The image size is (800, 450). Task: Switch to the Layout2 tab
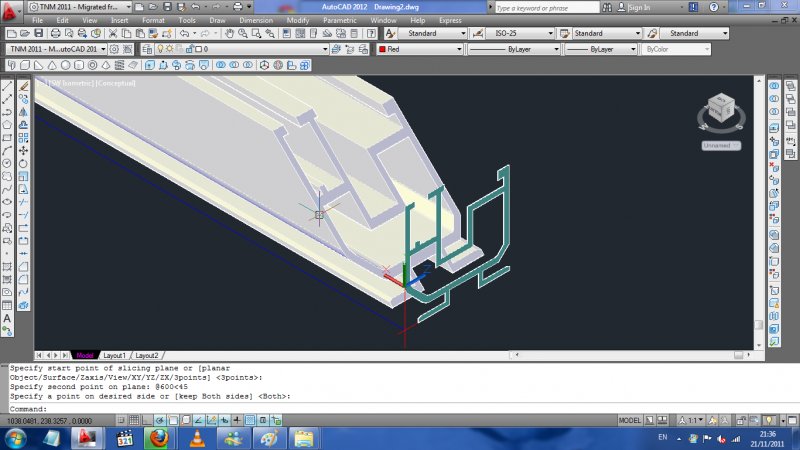coord(147,355)
